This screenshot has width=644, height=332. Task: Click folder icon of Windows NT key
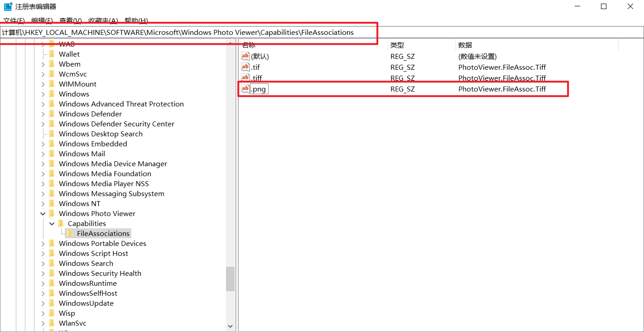tap(52, 203)
